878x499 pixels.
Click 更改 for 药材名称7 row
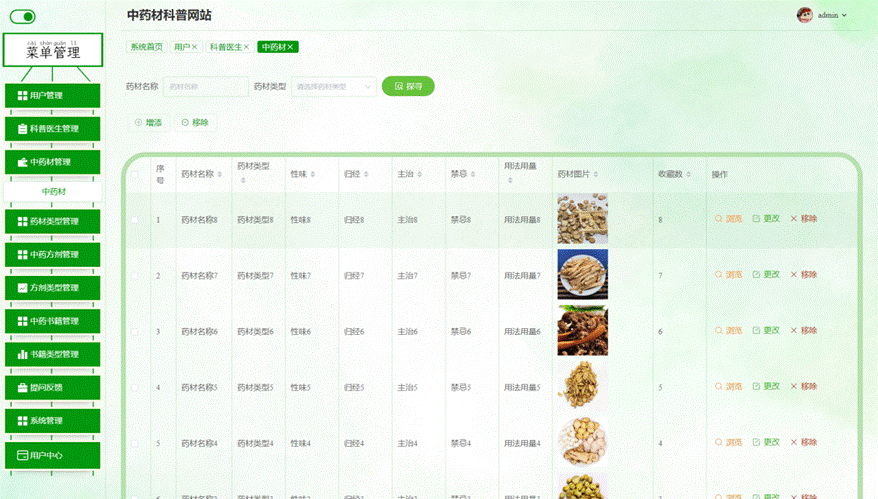766,274
